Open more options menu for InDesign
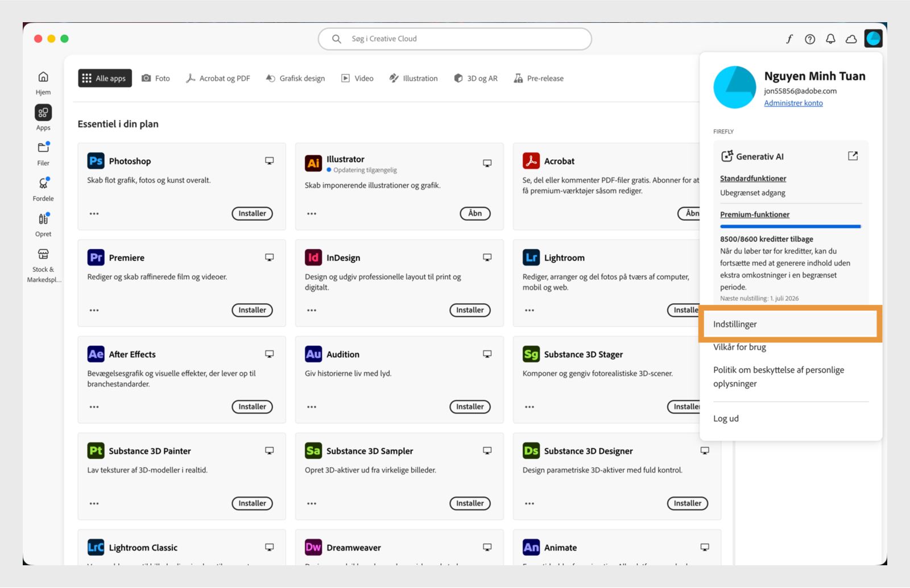The width and height of the screenshot is (910, 588). 312,310
